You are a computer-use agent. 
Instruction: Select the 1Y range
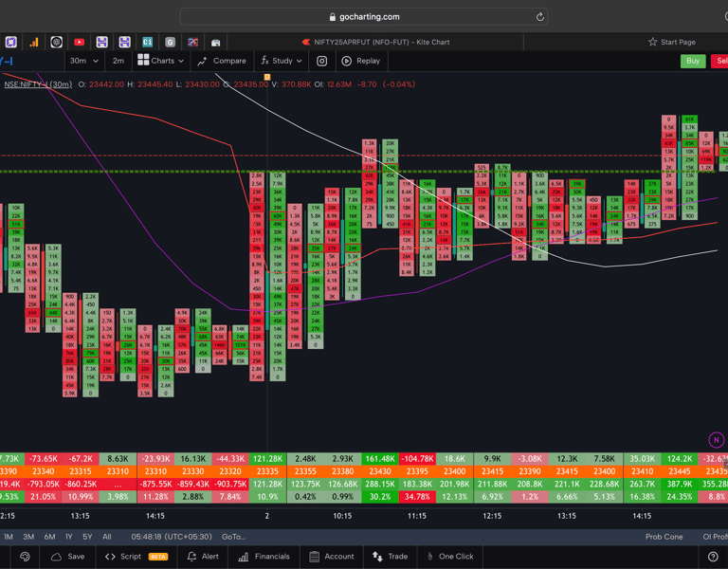68,537
